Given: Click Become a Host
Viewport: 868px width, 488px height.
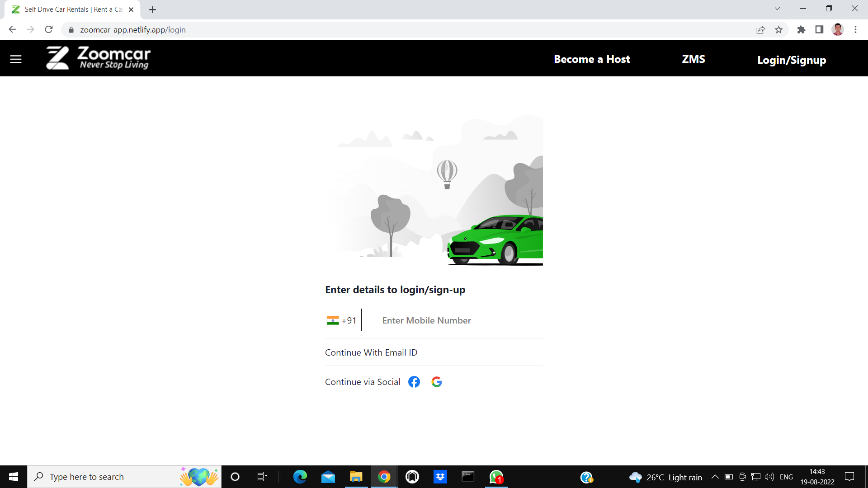Looking at the screenshot, I should click(x=592, y=59).
